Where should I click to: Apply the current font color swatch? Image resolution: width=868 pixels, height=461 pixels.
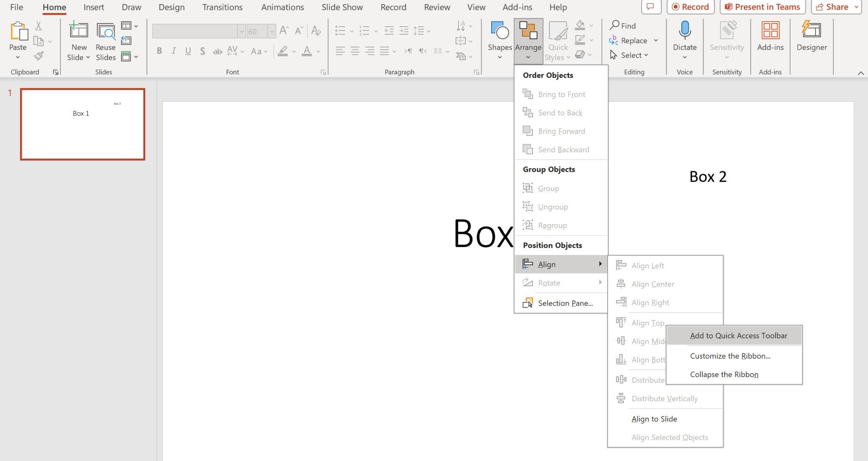[307, 51]
